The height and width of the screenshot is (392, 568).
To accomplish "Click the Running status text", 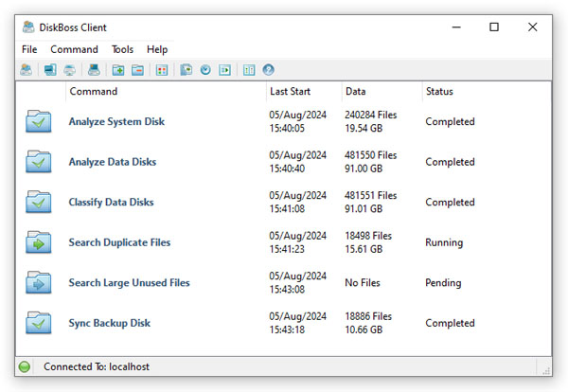I will pyautogui.click(x=444, y=242).
